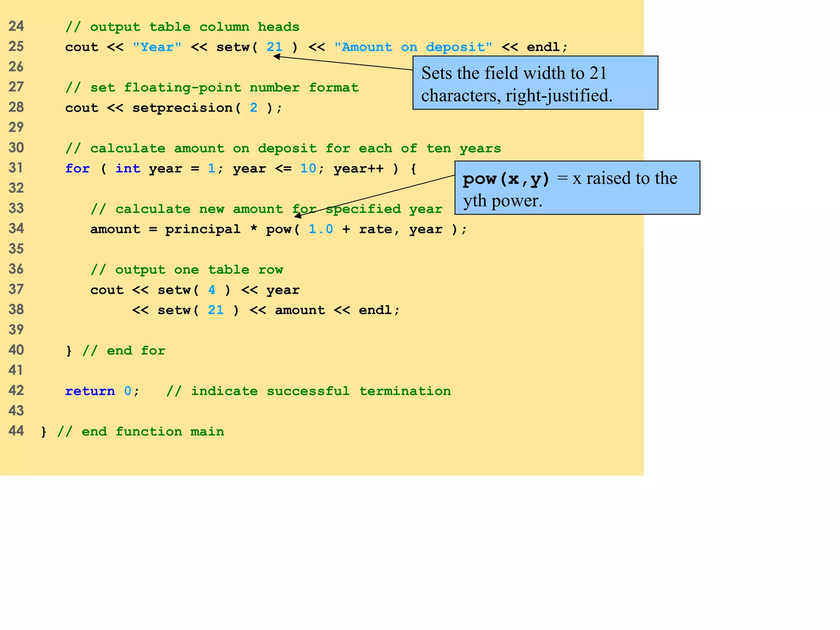
Task: Click the blue 'for' keyword
Action: coord(77,168)
